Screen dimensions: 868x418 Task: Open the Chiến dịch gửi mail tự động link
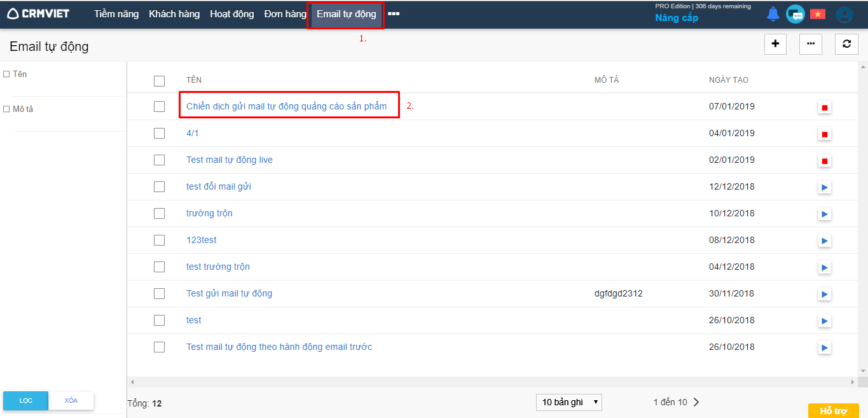click(x=286, y=107)
